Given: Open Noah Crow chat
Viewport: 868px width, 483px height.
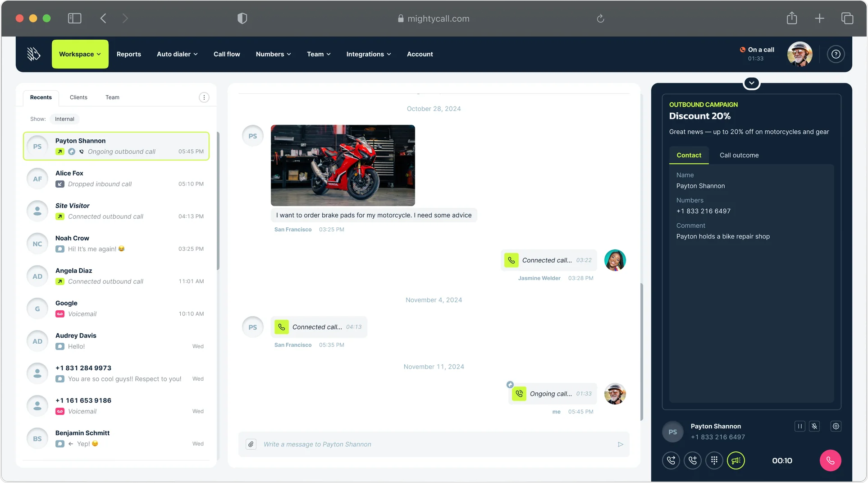Looking at the screenshot, I should tap(116, 244).
